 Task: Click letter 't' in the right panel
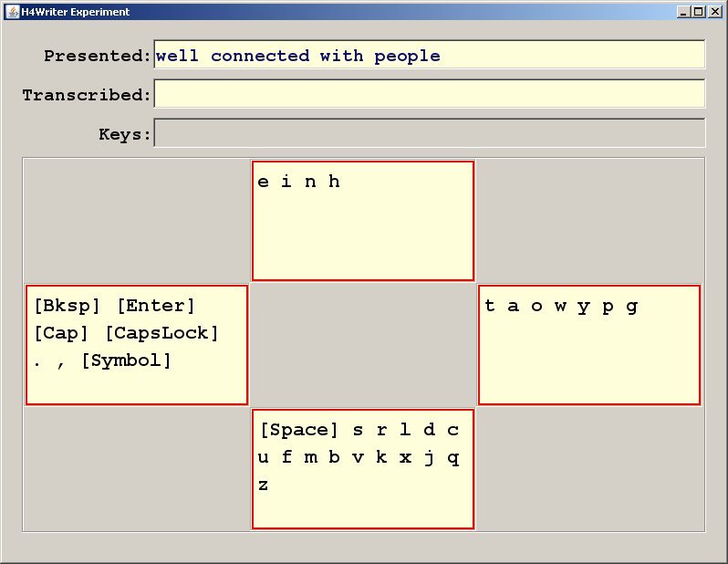tap(490, 306)
